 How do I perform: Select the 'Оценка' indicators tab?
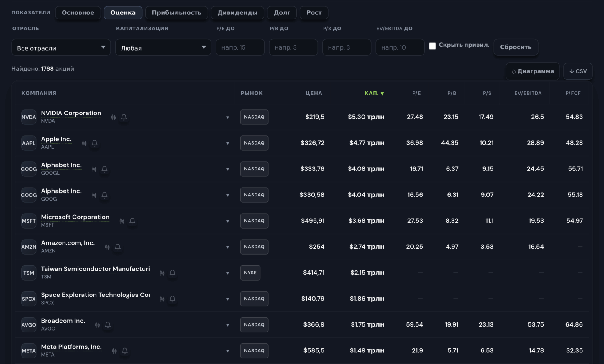click(x=123, y=13)
